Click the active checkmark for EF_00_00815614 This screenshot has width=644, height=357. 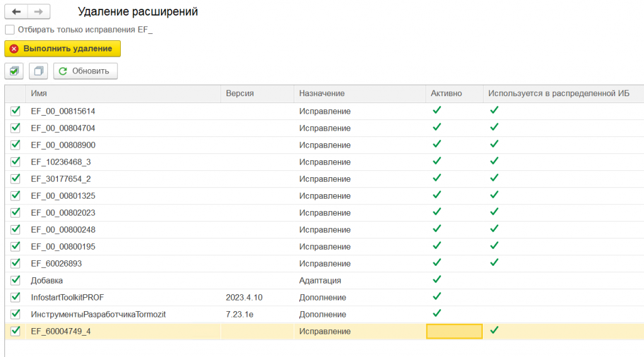436,111
